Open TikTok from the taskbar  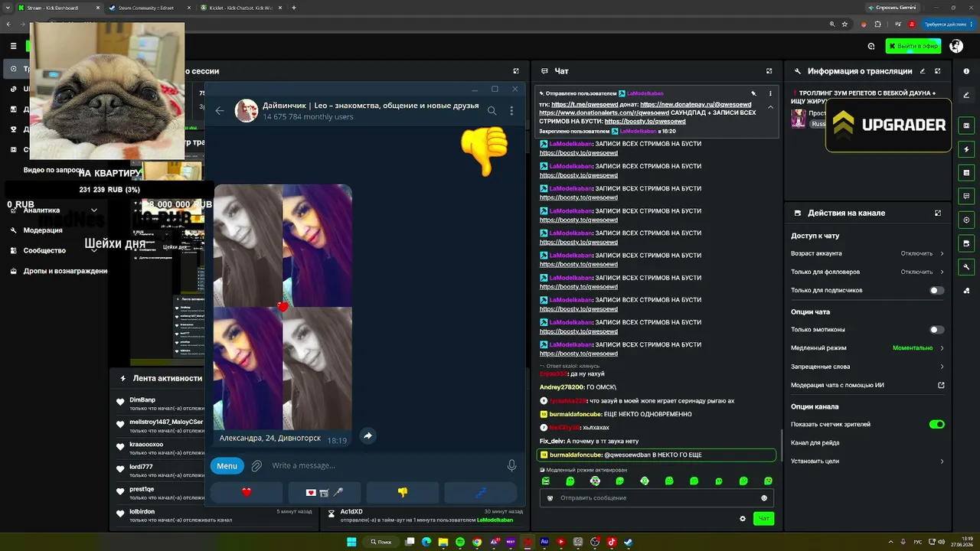coord(612,542)
